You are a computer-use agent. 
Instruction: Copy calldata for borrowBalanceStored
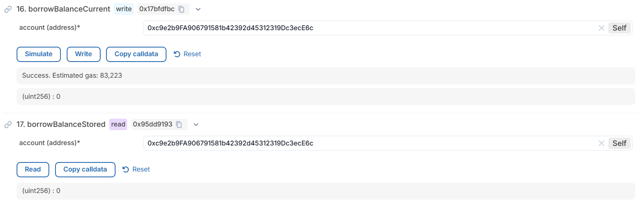pyautogui.click(x=85, y=169)
